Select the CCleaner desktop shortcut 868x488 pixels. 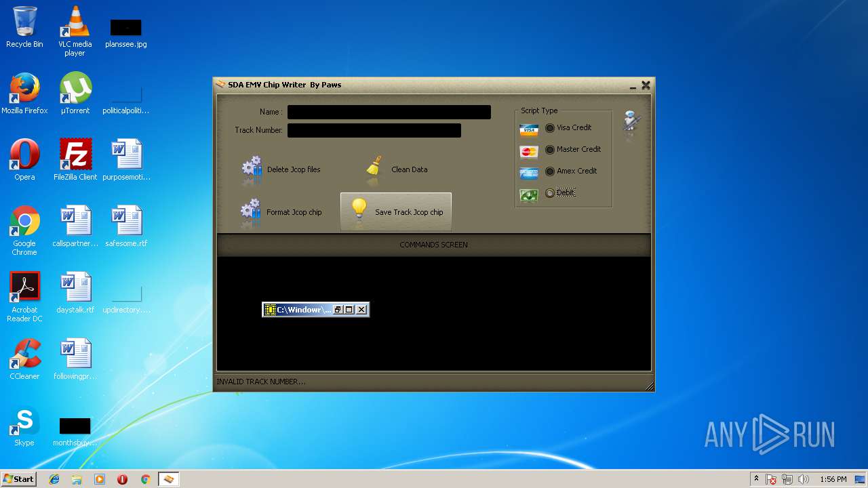pyautogui.click(x=24, y=359)
